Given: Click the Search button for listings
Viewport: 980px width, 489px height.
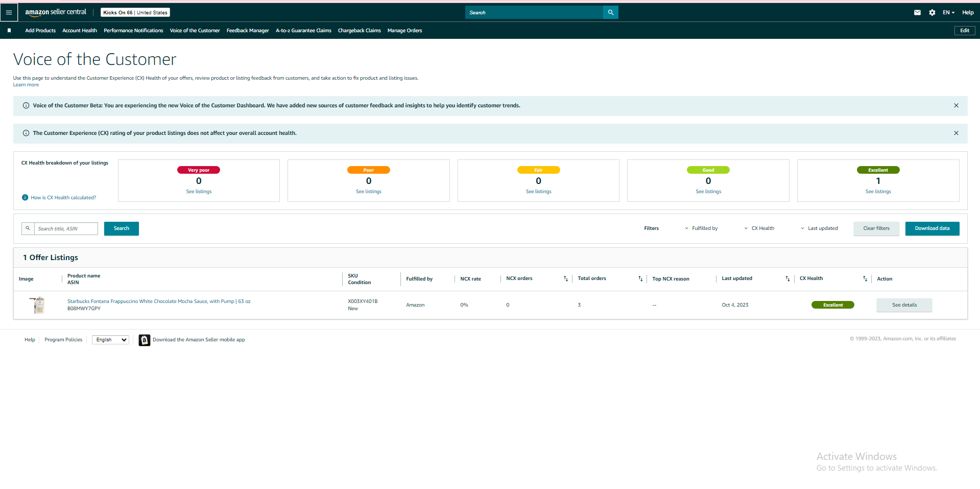Looking at the screenshot, I should [x=122, y=228].
